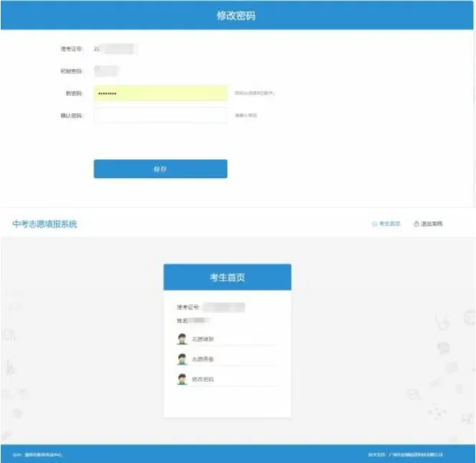
Task: Click the 新密码 password input field
Action: click(160, 93)
